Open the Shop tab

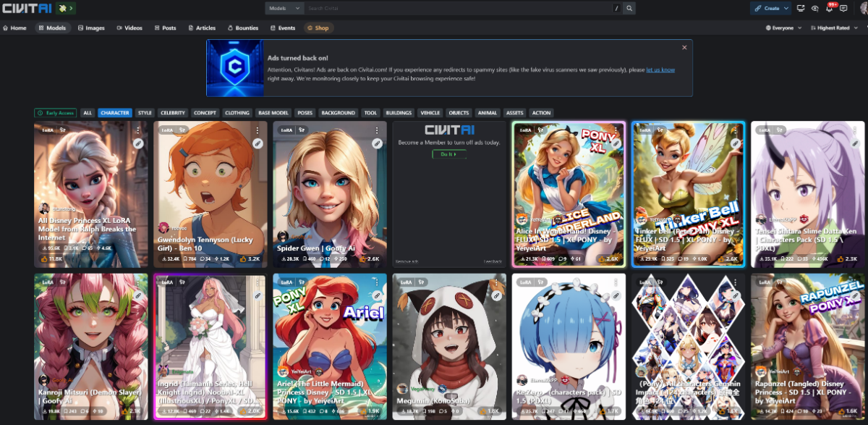318,28
